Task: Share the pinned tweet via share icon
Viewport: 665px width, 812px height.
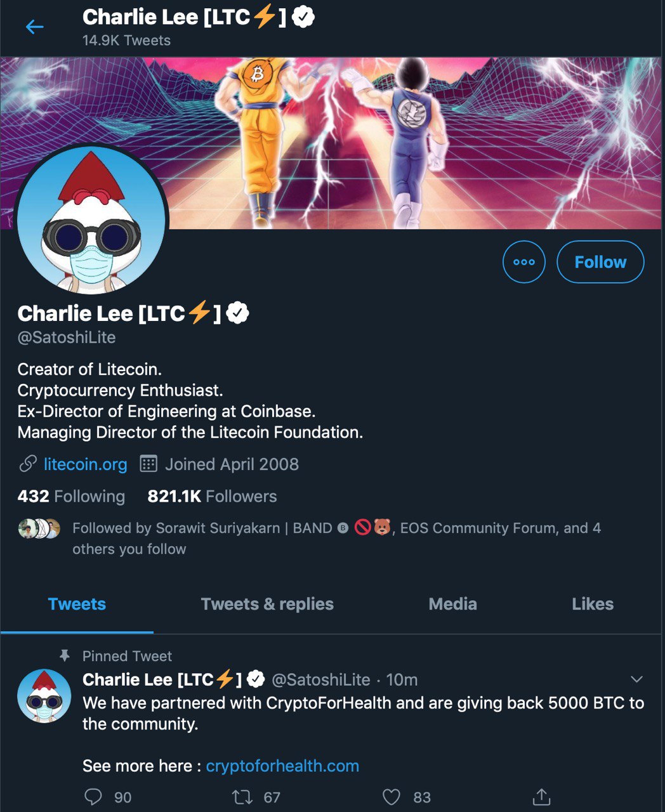Action: click(x=541, y=797)
